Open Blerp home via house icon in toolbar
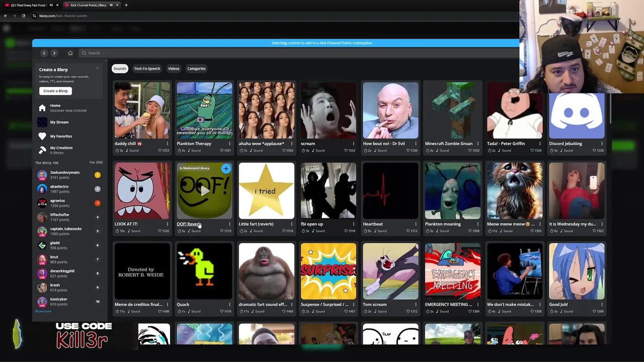The image size is (644, 362). point(70,53)
